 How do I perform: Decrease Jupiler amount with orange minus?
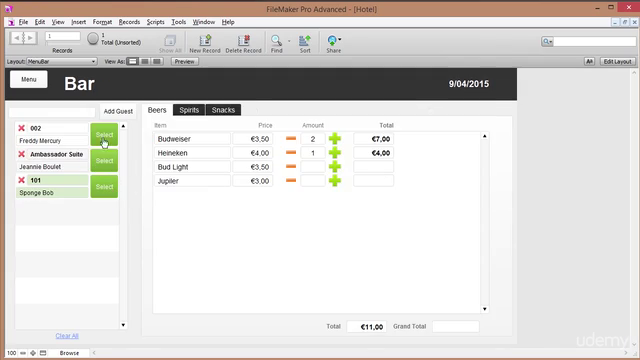[291, 180]
